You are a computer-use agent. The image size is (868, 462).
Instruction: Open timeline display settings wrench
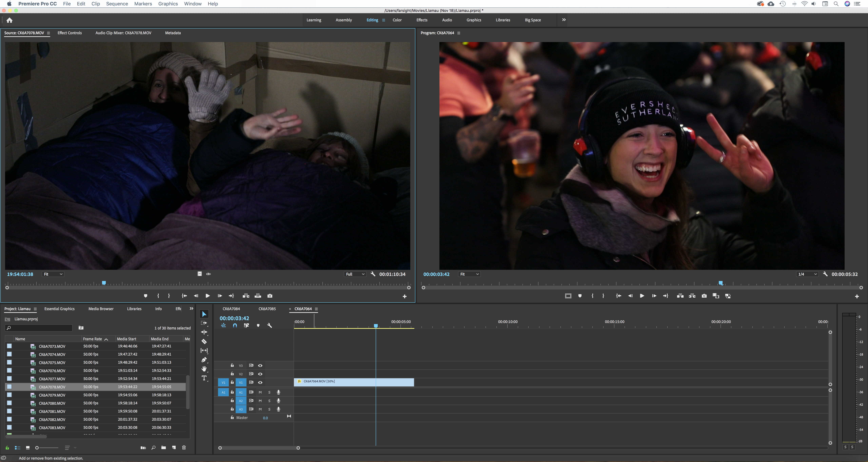(270, 326)
